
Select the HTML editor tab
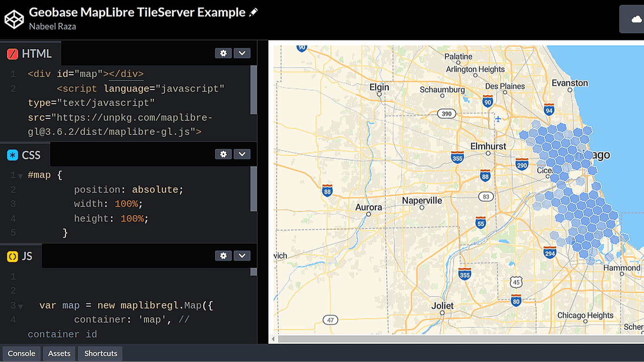[30, 54]
